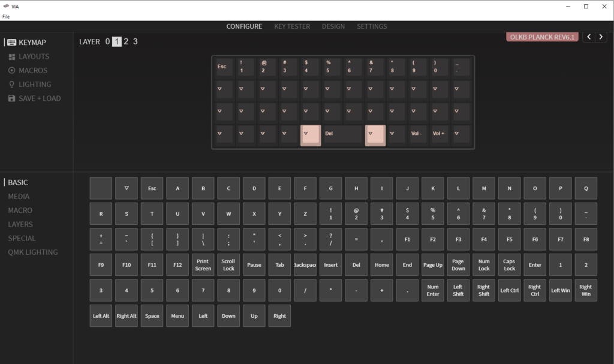Select layer 1
This screenshot has width=614, height=364.
tap(117, 41)
